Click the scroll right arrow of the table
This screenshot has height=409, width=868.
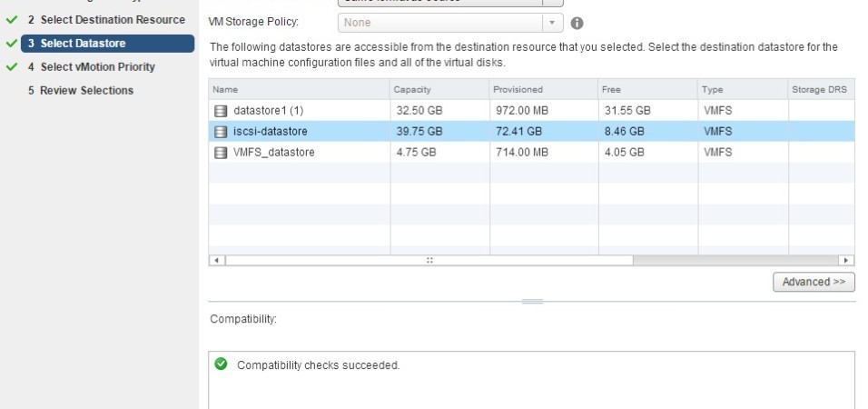(x=846, y=260)
